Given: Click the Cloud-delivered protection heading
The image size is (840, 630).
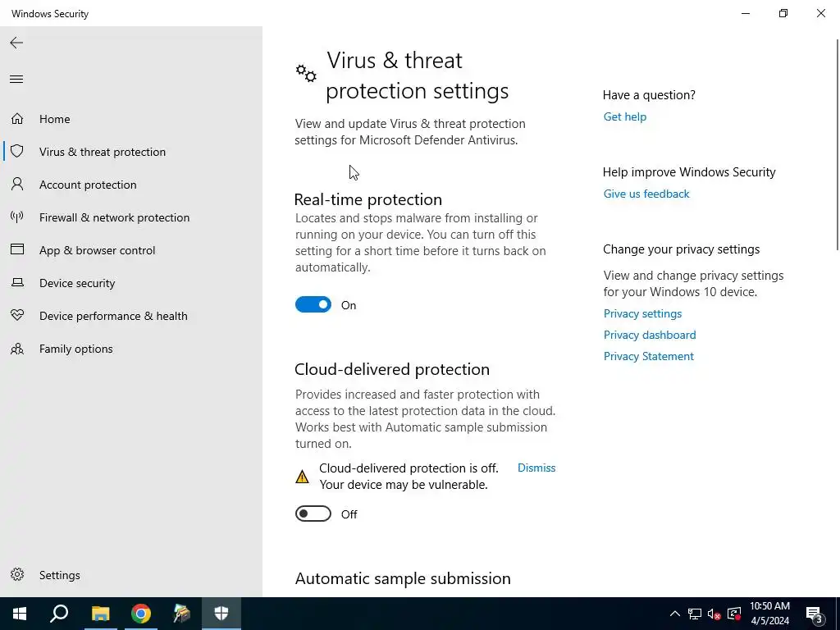Looking at the screenshot, I should (392, 369).
